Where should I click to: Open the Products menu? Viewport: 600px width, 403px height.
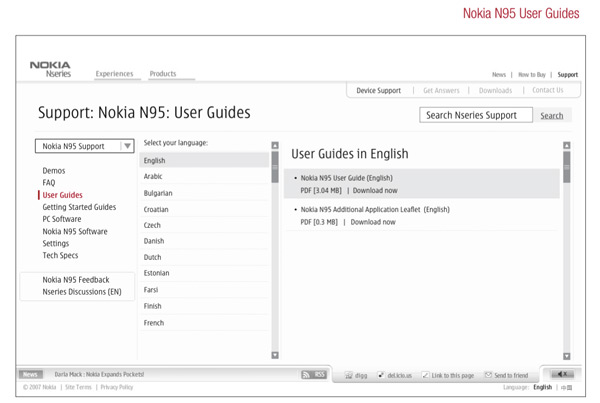tap(163, 73)
